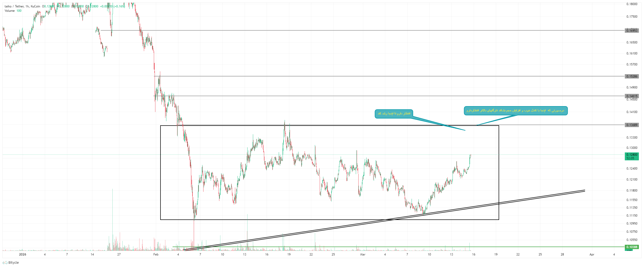The width and height of the screenshot is (644, 267).
Task: Select the right teal callout annotation bubble
Action: pyautogui.click(x=516, y=111)
